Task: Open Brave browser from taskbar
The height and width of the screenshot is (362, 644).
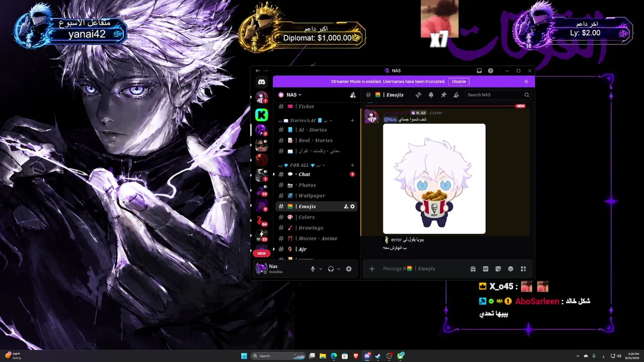Action: (x=356, y=356)
